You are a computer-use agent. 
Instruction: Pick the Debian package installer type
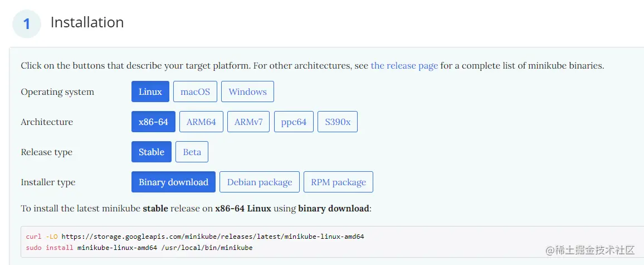260,182
